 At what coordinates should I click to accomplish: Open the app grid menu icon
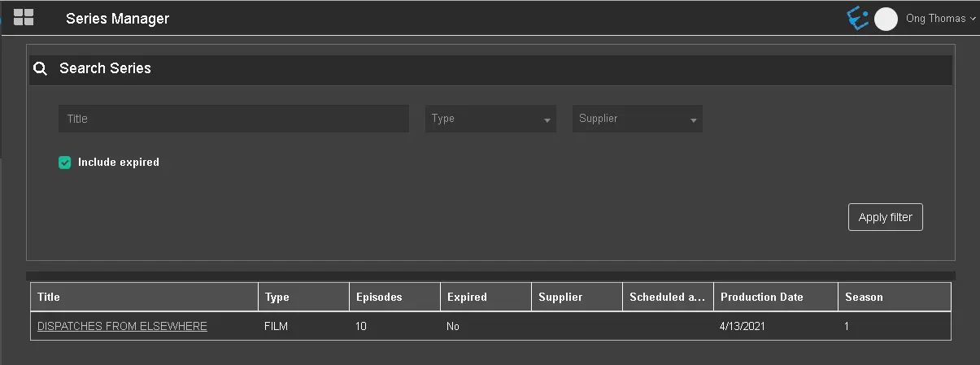(x=24, y=17)
